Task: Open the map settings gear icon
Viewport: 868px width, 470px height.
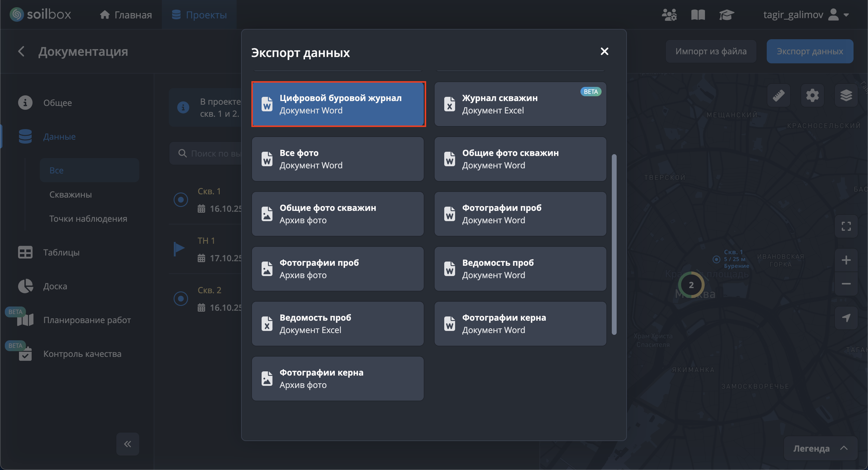Action: [812, 95]
